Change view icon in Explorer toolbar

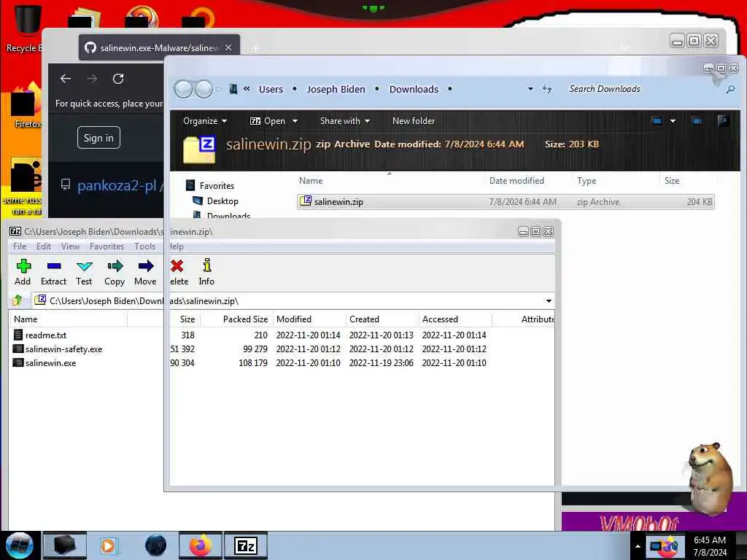click(657, 121)
